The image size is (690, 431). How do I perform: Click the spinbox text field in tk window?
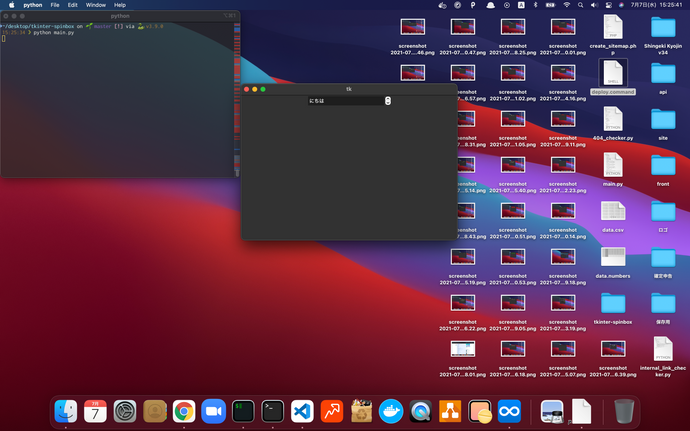(346, 101)
